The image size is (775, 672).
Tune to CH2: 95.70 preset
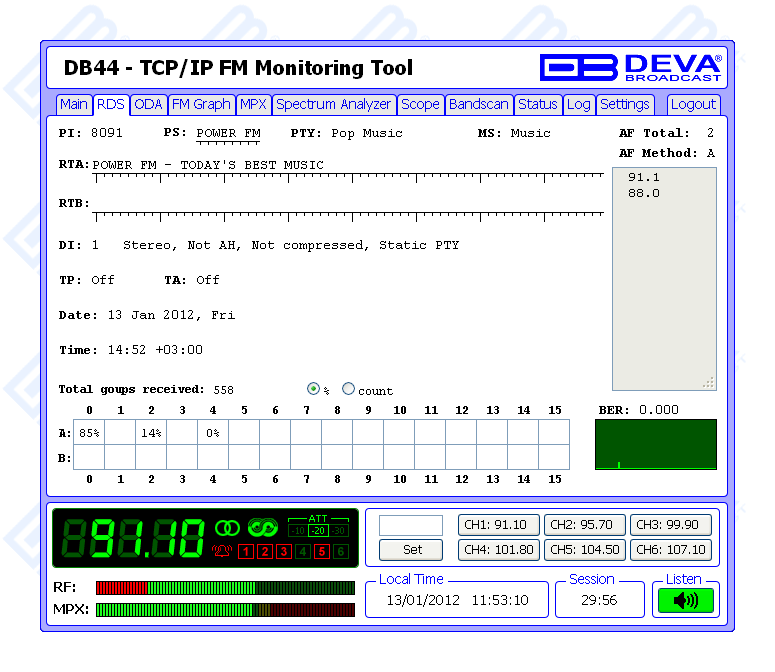585,525
